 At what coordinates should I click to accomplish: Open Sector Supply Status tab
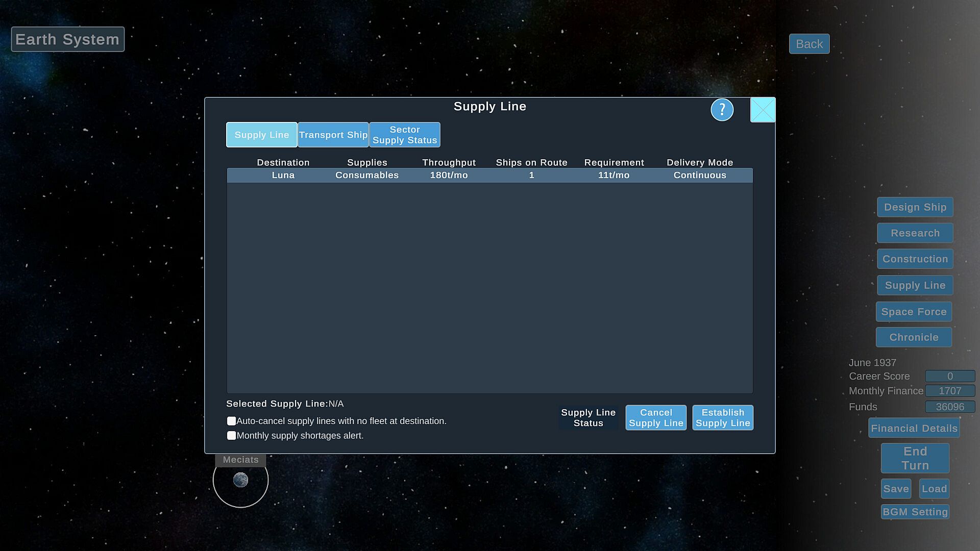coord(405,135)
